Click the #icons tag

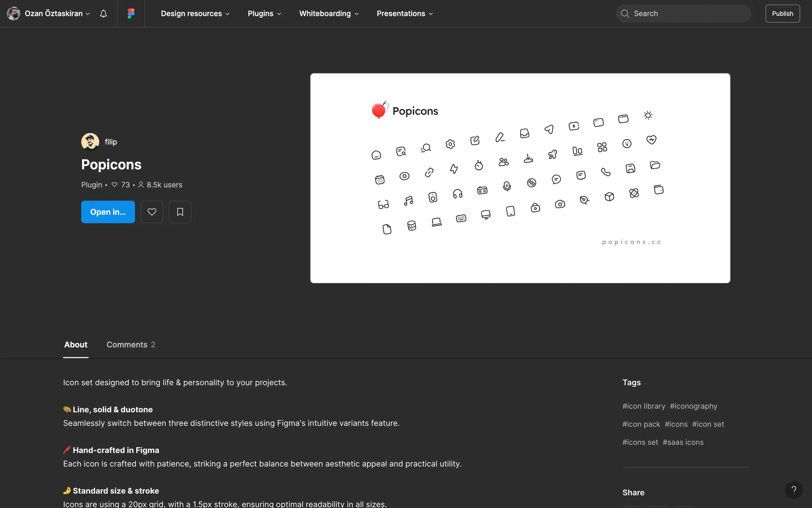676,424
